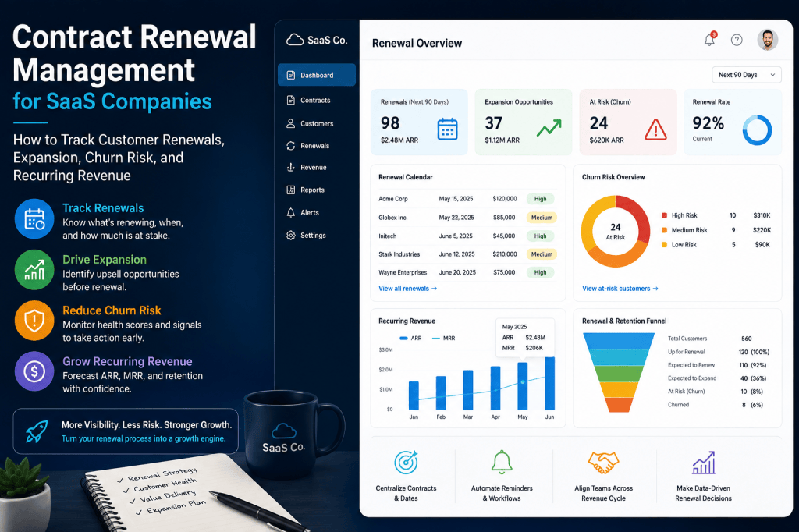Click the Expansion Opportunities card
The image size is (799, 532).
524,122
